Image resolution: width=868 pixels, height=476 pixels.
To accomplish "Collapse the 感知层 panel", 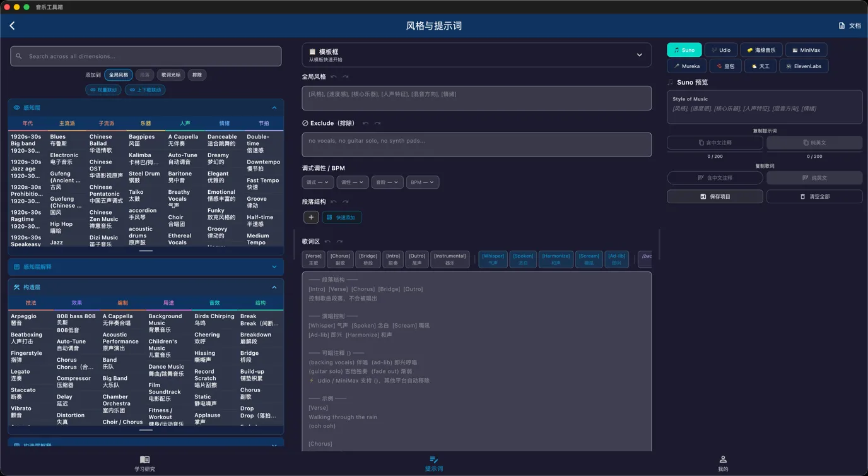I will (x=274, y=107).
